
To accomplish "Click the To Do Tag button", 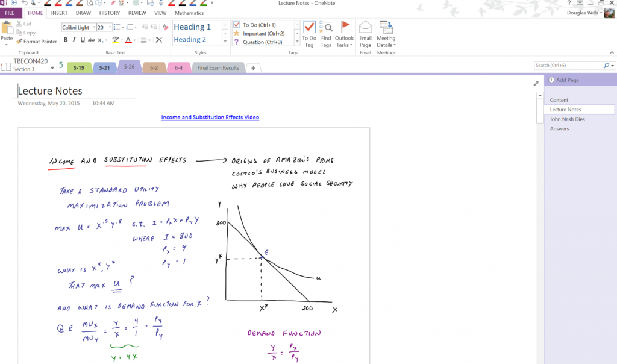I will [x=309, y=34].
